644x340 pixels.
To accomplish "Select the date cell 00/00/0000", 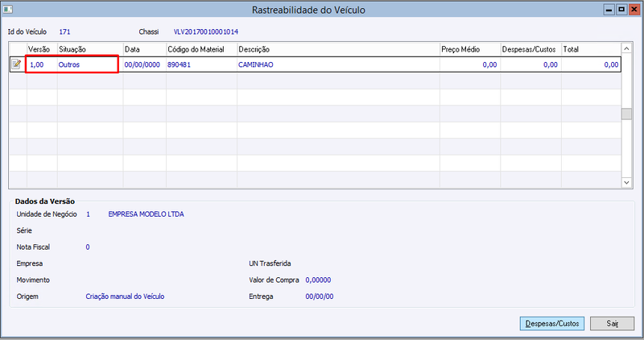I will [145, 64].
